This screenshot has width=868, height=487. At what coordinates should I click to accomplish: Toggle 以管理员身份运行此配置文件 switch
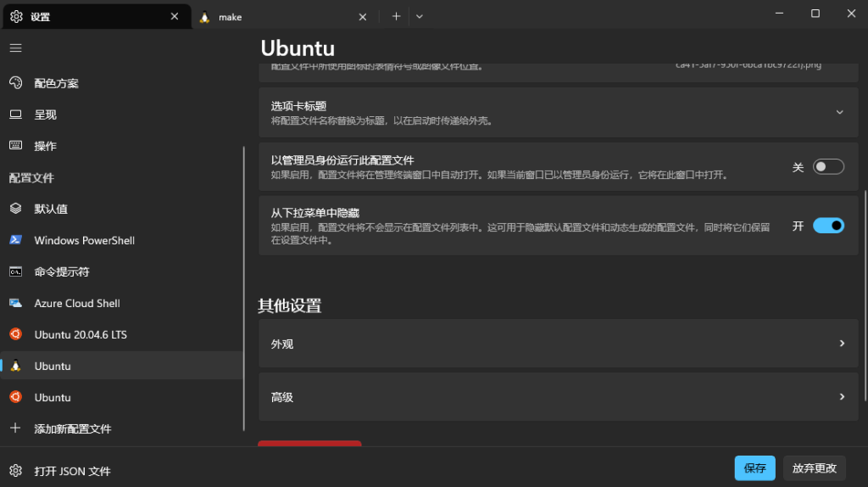coord(828,167)
